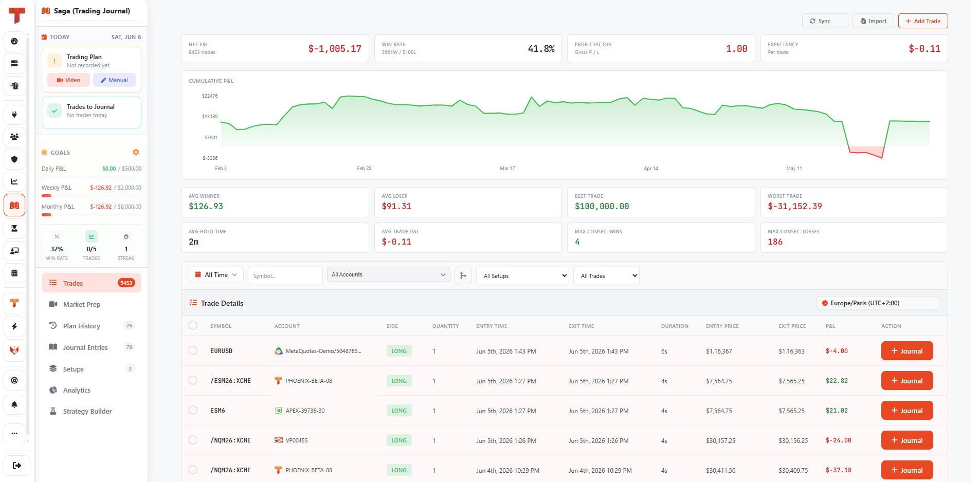Click the Trades to Journal card
Image resolution: width=980 pixels, height=482 pixels.
pyautogui.click(x=92, y=113)
